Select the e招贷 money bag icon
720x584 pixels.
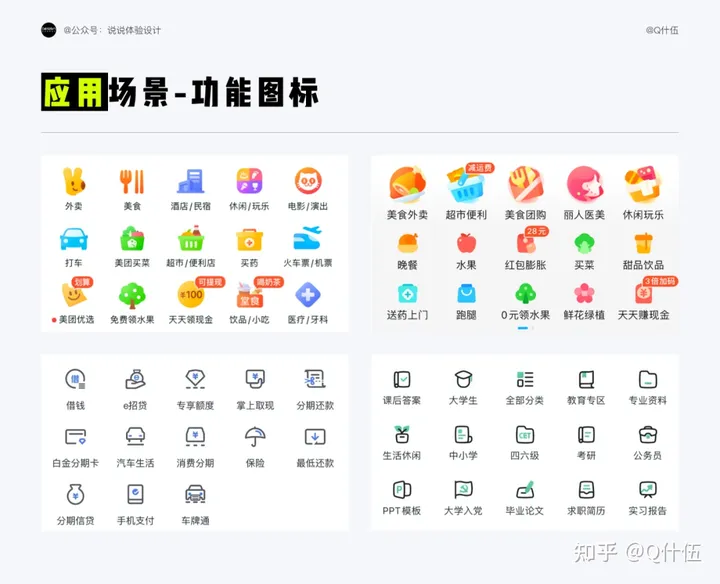pyautogui.click(x=135, y=379)
